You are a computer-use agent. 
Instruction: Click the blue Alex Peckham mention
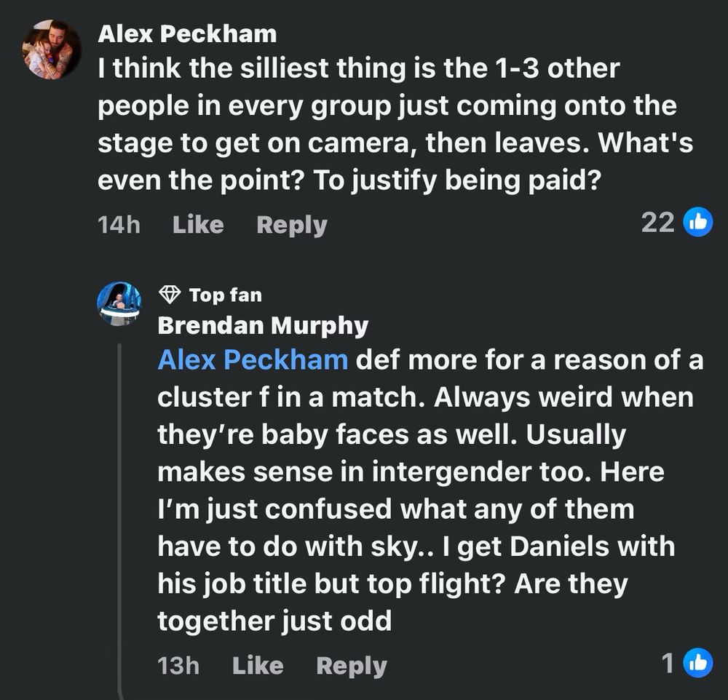coord(253,360)
